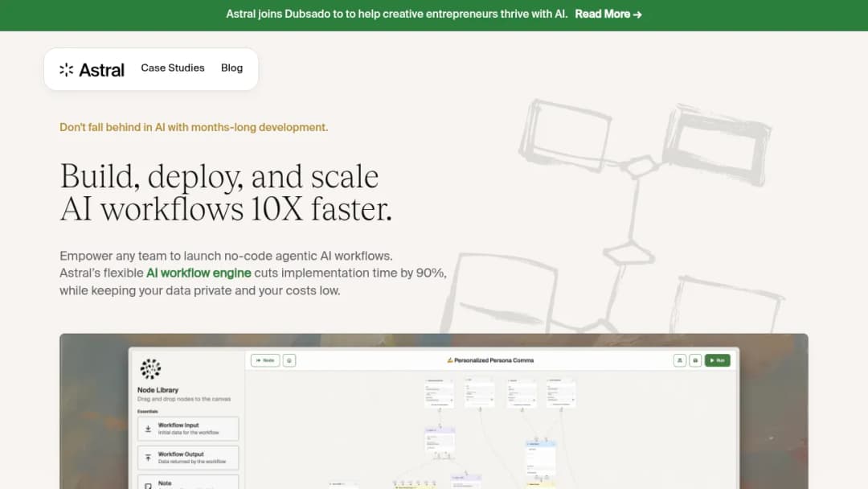Image resolution: width=868 pixels, height=489 pixels.
Task: Select the Note node in the library
Action: pos(188,482)
